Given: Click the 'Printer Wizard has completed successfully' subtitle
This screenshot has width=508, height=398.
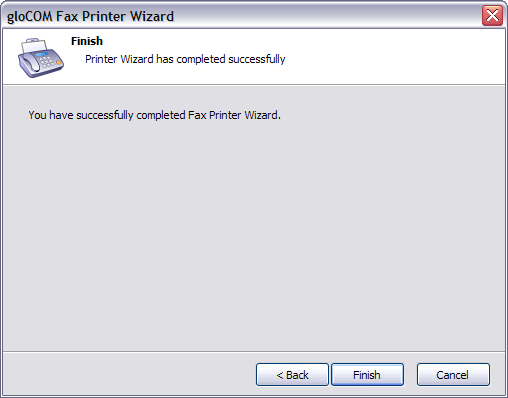Looking at the screenshot, I should click(185, 59).
